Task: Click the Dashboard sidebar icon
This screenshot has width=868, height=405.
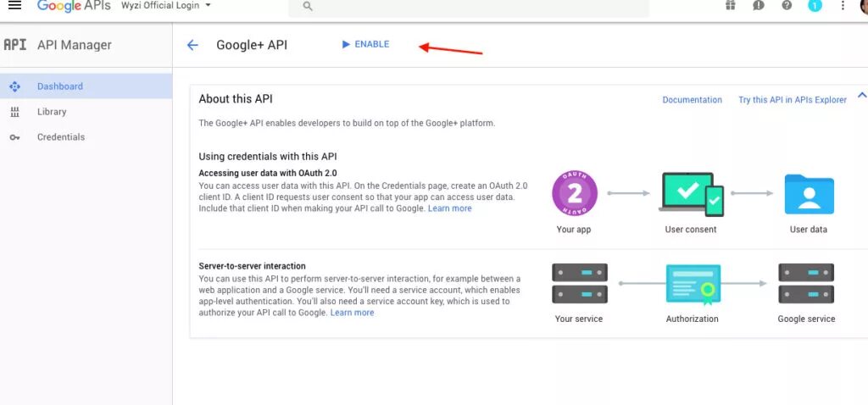Action: (x=15, y=86)
